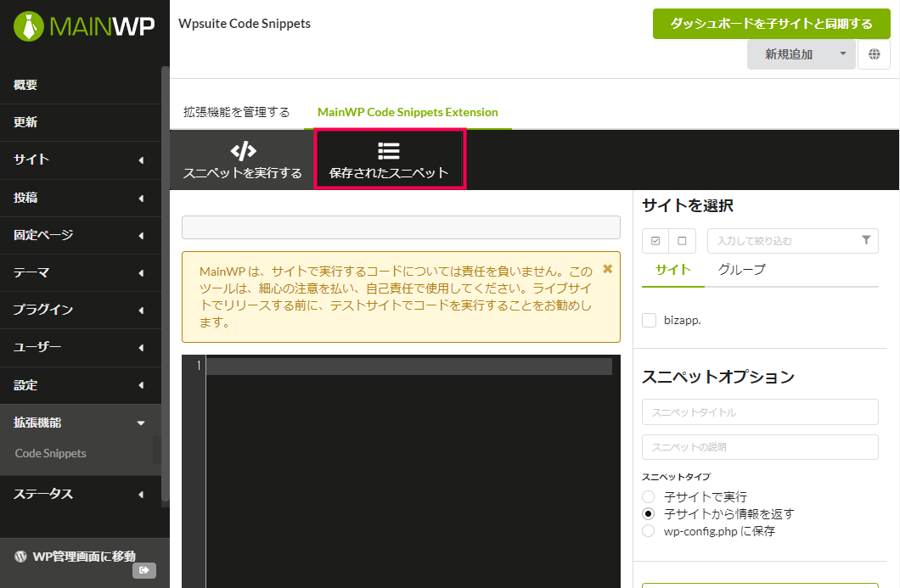Click the logout arrow icon in sidebar
This screenshot has height=588, width=900.
[x=144, y=569]
